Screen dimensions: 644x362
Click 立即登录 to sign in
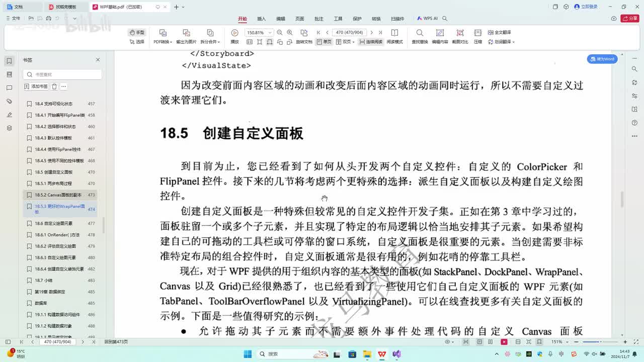coord(586,7)
